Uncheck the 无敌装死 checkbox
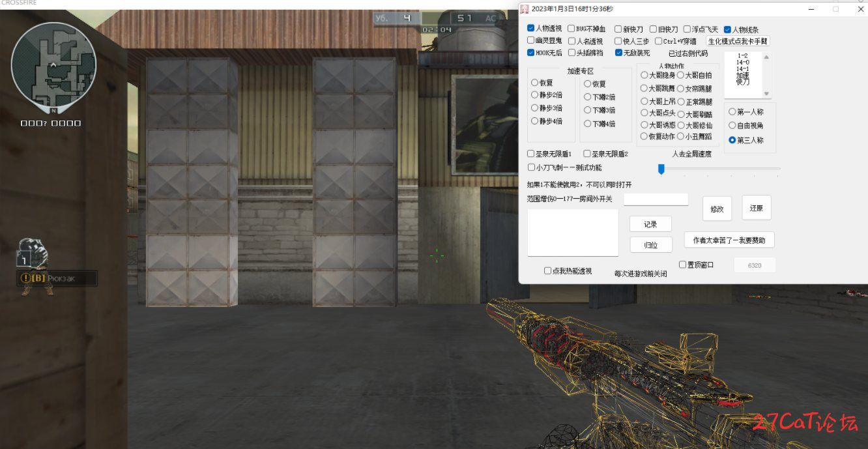 [618, 53]
